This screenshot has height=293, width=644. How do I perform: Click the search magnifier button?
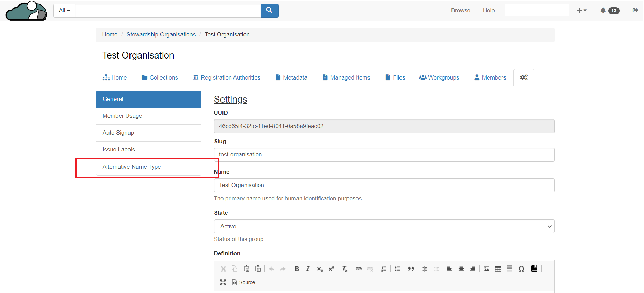[269, 10]
